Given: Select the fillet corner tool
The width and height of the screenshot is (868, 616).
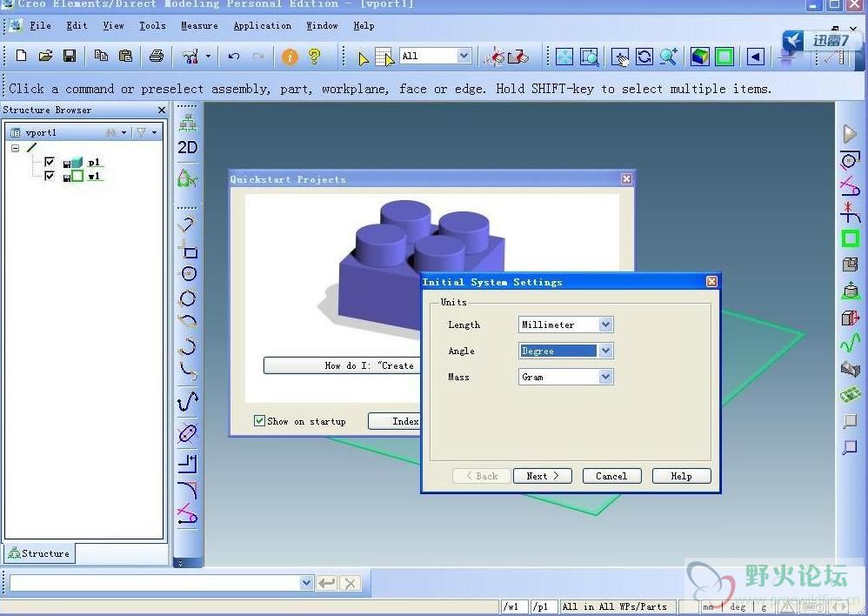Looking at the screenshot, I should 188,490.
